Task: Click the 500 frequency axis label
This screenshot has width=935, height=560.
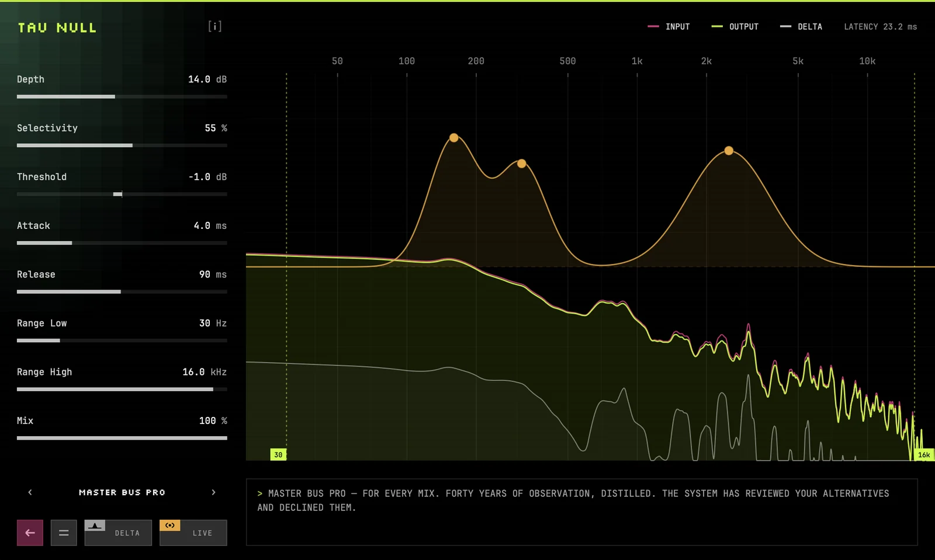Action: pyautogui.click(x=567, y=61)
